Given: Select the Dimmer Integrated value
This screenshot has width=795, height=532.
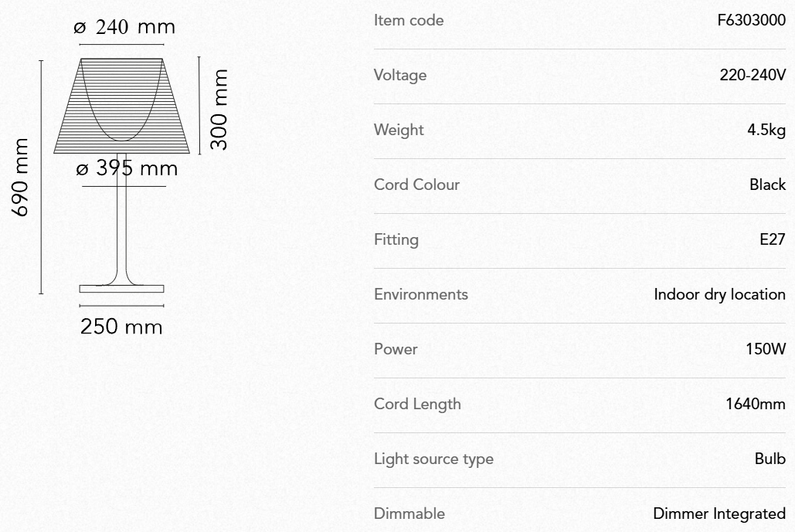Looking at the screenshot, I should tap(719, 514).
